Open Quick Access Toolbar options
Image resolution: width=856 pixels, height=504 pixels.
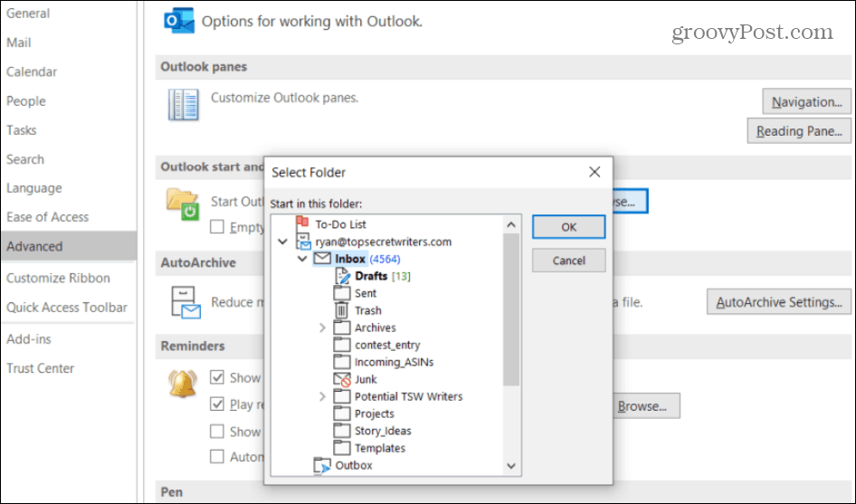point(67,308)
